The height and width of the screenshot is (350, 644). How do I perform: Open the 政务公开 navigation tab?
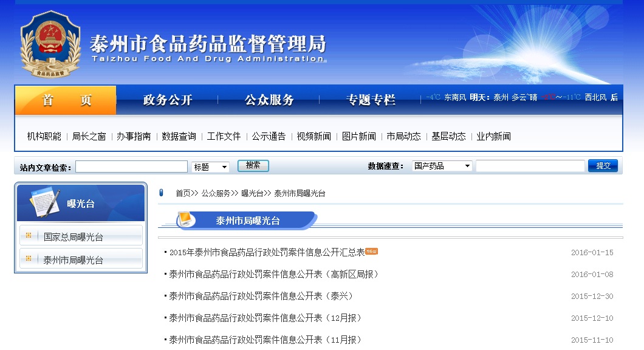click(x=167, y=100)
